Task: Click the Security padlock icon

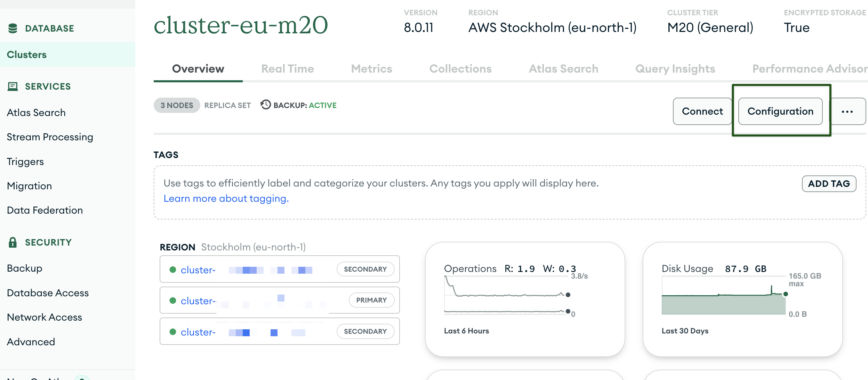Action: coord(13,242)
